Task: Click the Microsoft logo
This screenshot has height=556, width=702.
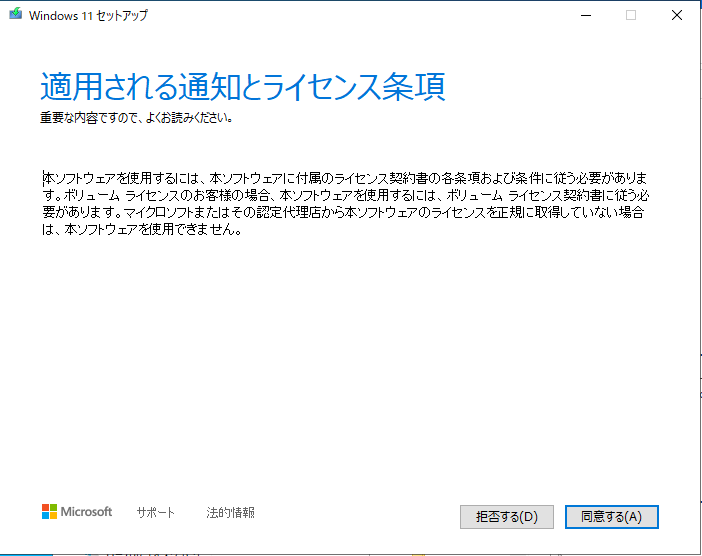Action: (77, 512)
